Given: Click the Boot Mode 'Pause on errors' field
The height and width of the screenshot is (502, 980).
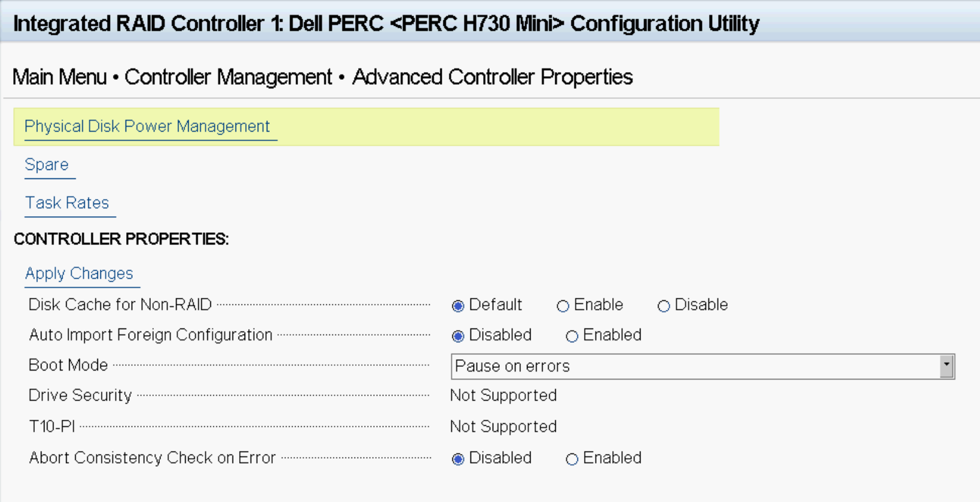Looking at the screenshot, I should click(702, 366).
